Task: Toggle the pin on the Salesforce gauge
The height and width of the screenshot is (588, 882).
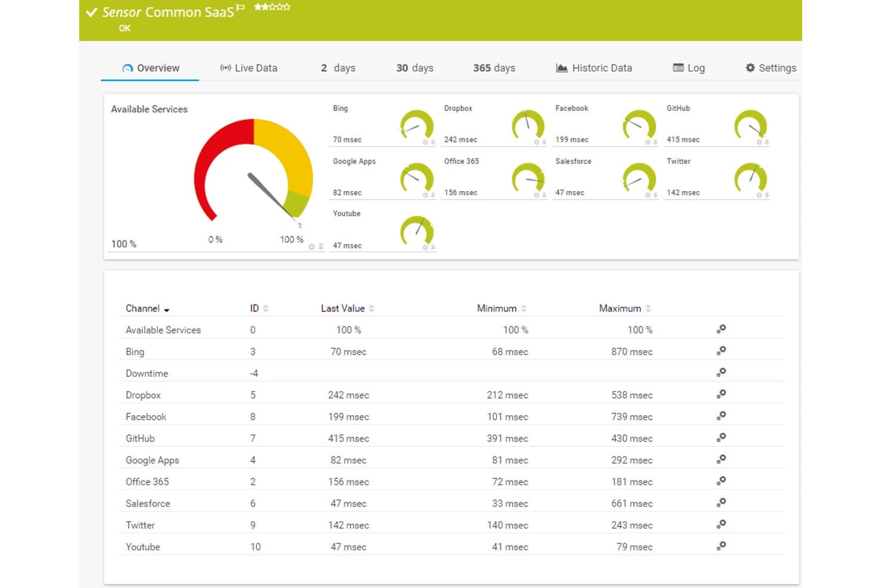Action: pyautogui.click(x=656, y=195)
